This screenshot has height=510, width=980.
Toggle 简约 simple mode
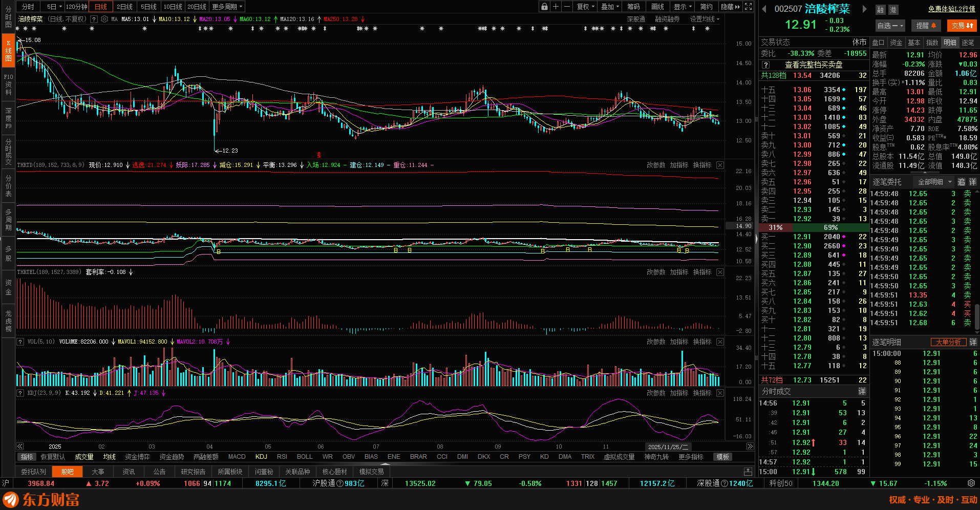pyautogui.click(x=707, y=7)
